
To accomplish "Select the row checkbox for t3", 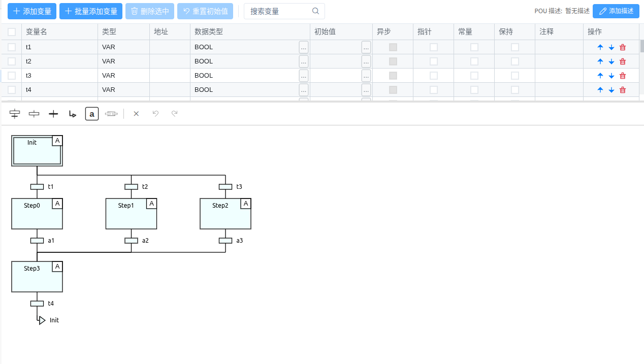I will [x=12, y=76].
